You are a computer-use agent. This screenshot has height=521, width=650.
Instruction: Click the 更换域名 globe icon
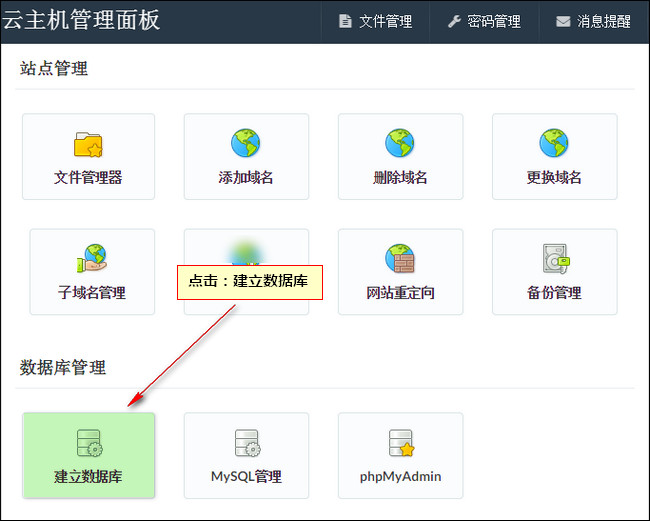coord(554,144)
